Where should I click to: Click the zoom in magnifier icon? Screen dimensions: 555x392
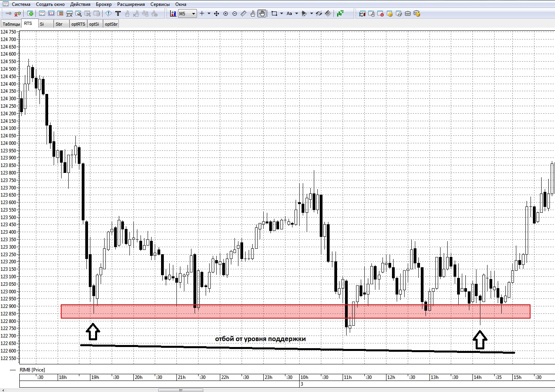(225, 14)
